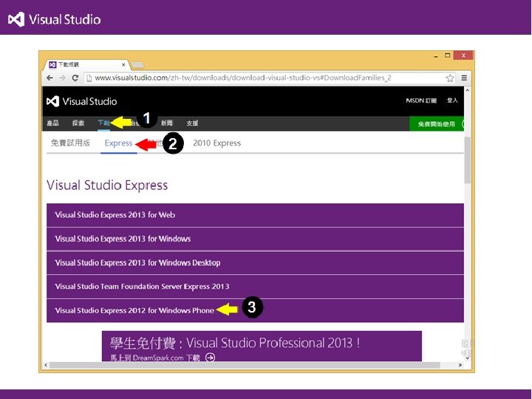Open a new tab next to the current tab
532x399 pixels.
point(137,65)
